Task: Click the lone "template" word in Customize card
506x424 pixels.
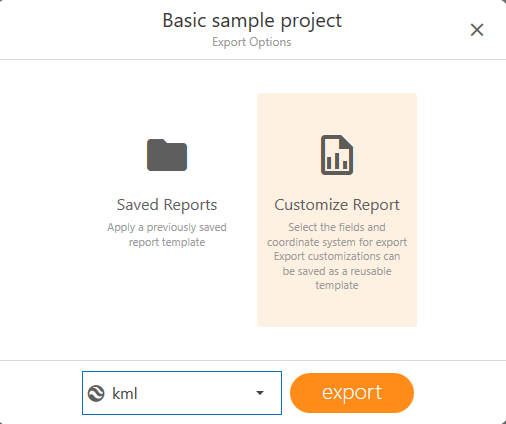Action: coord(337,285)
